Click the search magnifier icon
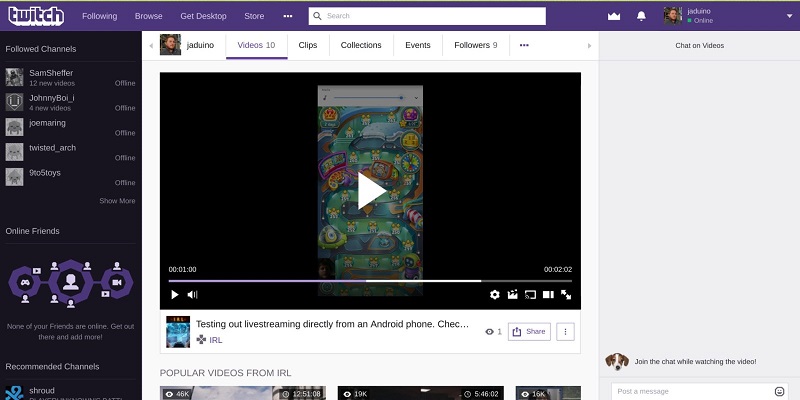This screenshot has height=400, width=800. point(317,16)
